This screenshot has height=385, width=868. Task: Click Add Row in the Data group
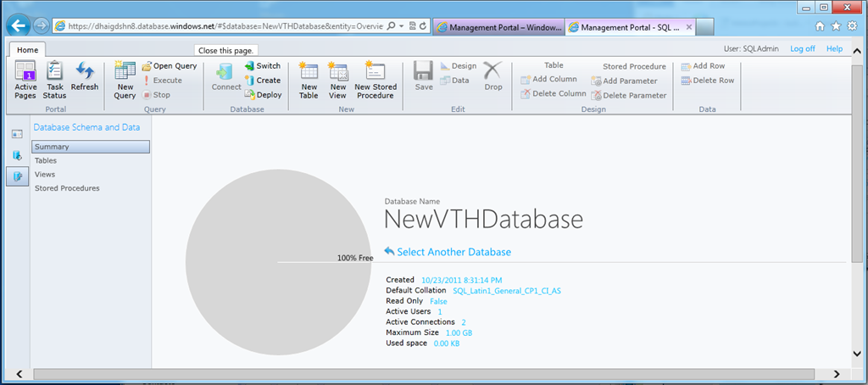click(x=703, y=66)
